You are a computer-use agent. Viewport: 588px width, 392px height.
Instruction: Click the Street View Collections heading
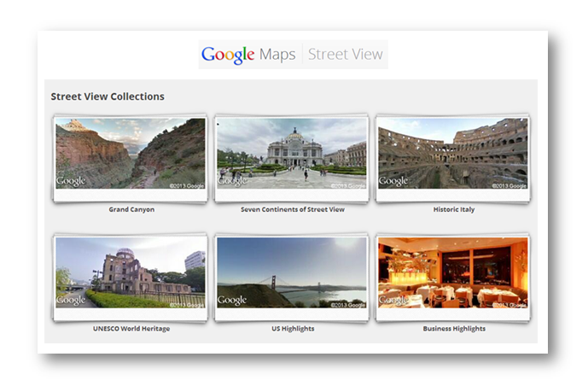coord(108,97)
